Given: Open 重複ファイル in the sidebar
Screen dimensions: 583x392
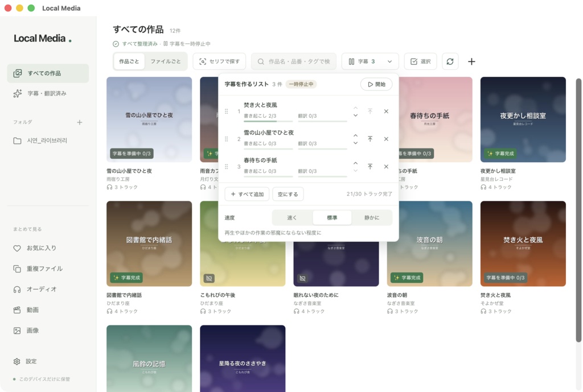Looking at the screenshot, I should tap(48, 269).
